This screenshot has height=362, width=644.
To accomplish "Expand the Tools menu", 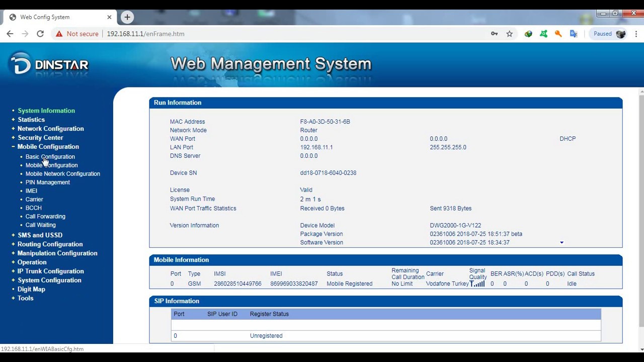I will coord(25,299).
